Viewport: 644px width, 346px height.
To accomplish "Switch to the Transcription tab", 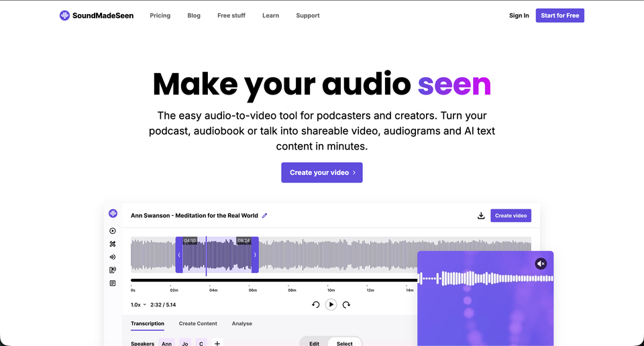I will click(148, 323).
